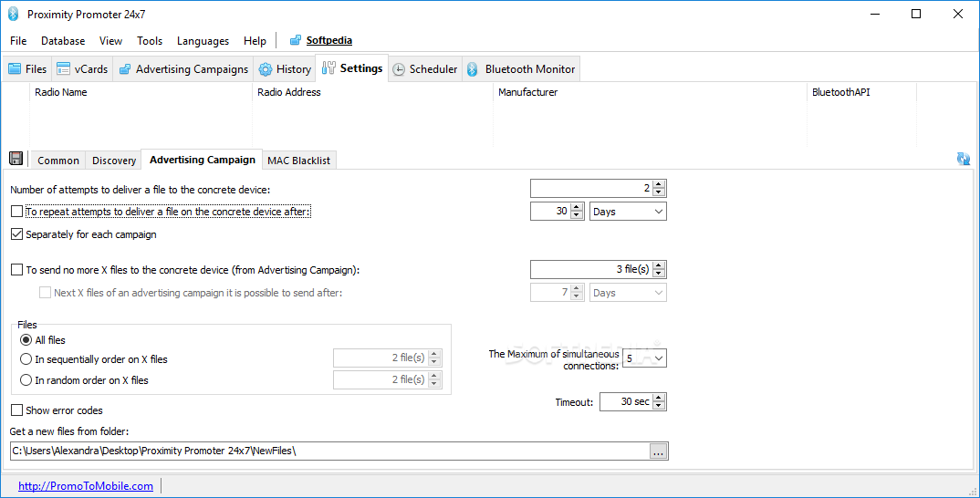Click the Softpedia icon in menu bar
Image resolution: width=980 pixels, height=498 pixels.
296,41
